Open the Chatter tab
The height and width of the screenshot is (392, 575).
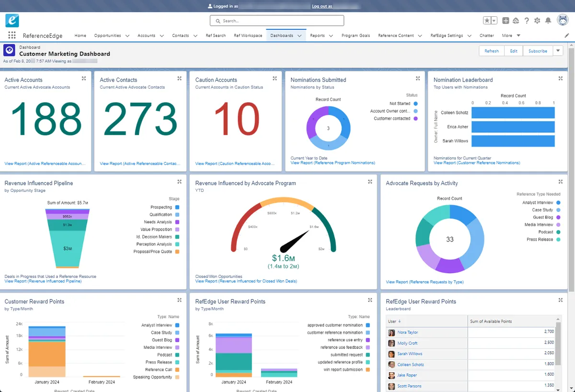click(487, 35)
